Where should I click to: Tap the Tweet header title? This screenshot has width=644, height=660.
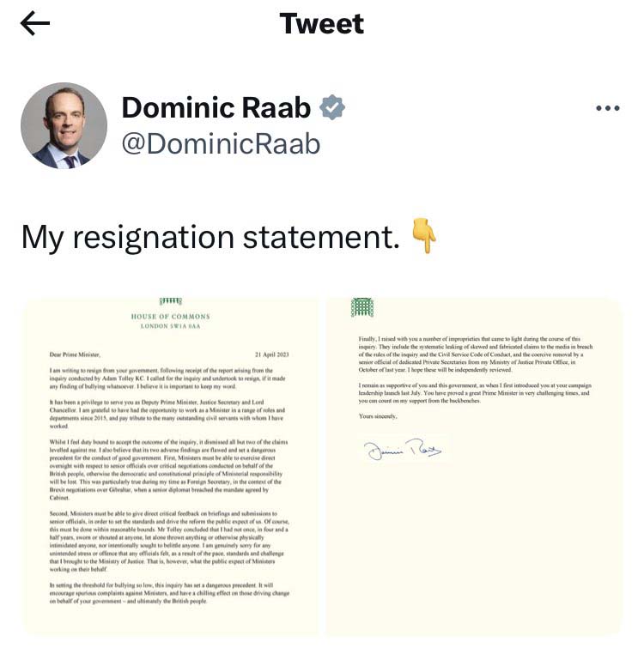click(x=321, y=24)
